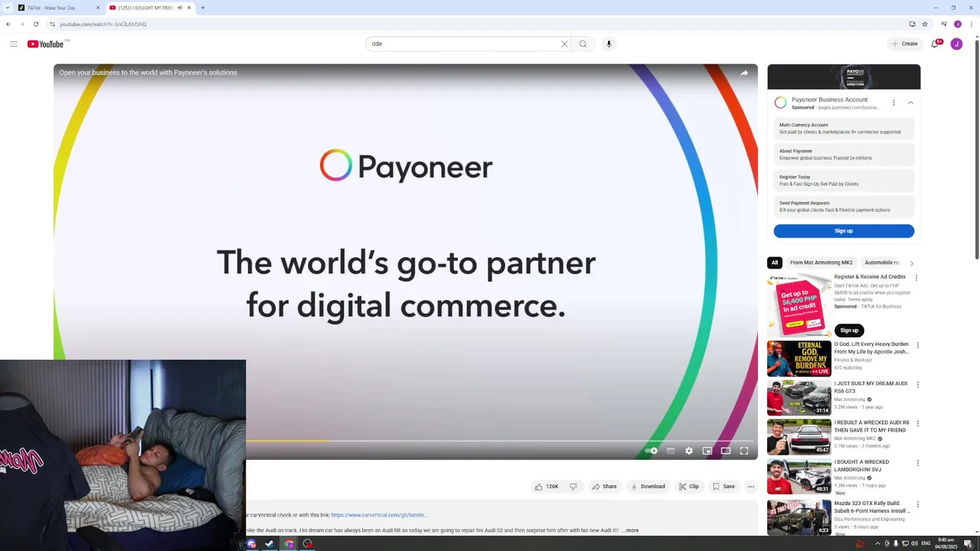Open the wrecked Lamborghini SVJ thumbnail
The width and height of the screenshot is (980, 551).
point(799,476)
